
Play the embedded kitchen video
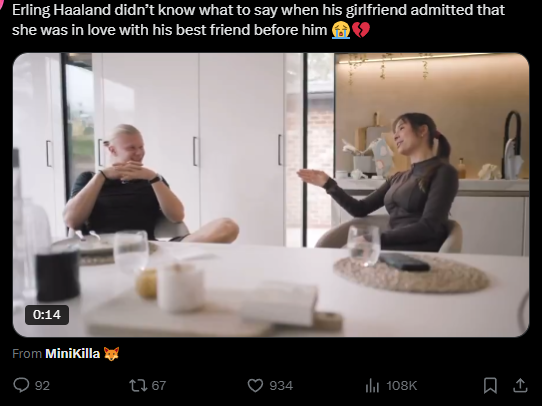[x=271, y=195]
